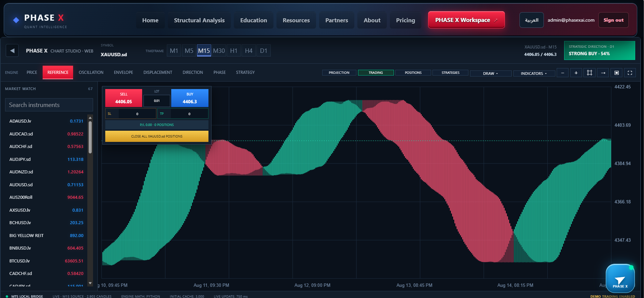Viewport: 644px width, 298px height.
Task: Click the XAUUSD.sd symbol label
Action: [114, 55]
